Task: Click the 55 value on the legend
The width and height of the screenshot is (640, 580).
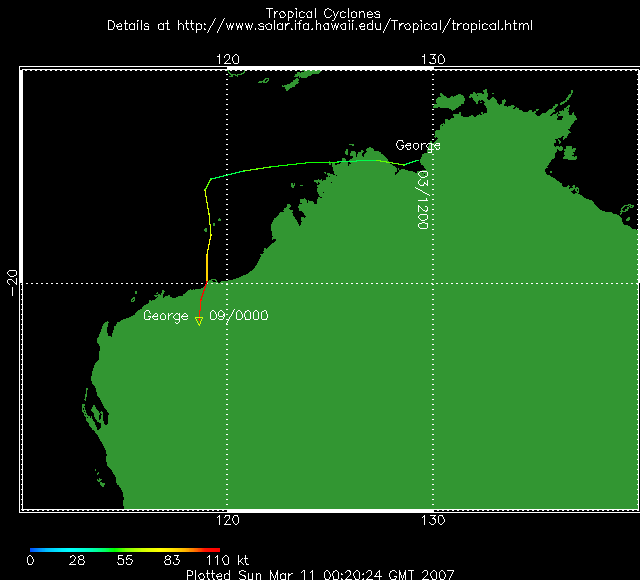Action: pyautogui.click(x=124, y=561)
